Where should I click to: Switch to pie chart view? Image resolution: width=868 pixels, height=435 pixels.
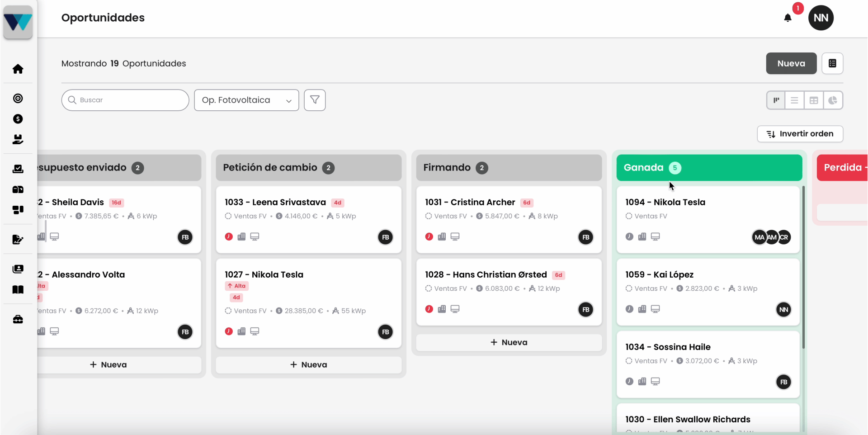coord(833,100)
